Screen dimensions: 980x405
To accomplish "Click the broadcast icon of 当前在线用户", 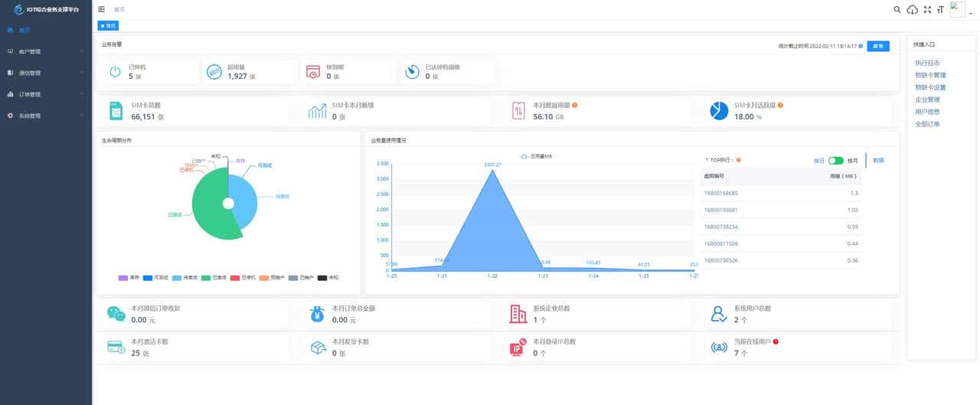I will click(719, 347).
